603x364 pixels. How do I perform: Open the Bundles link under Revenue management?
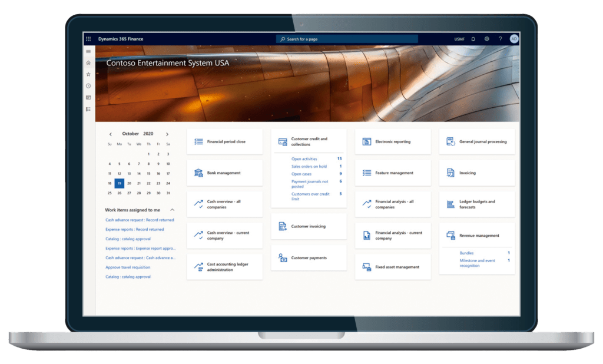click(466, 253)
